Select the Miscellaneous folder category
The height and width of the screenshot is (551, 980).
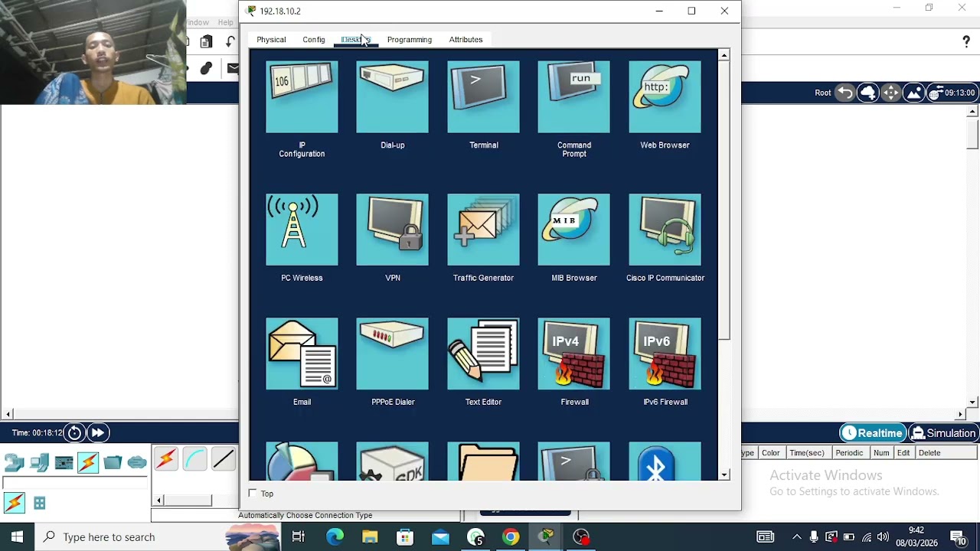pyautogui.click(x=113, y=462)
